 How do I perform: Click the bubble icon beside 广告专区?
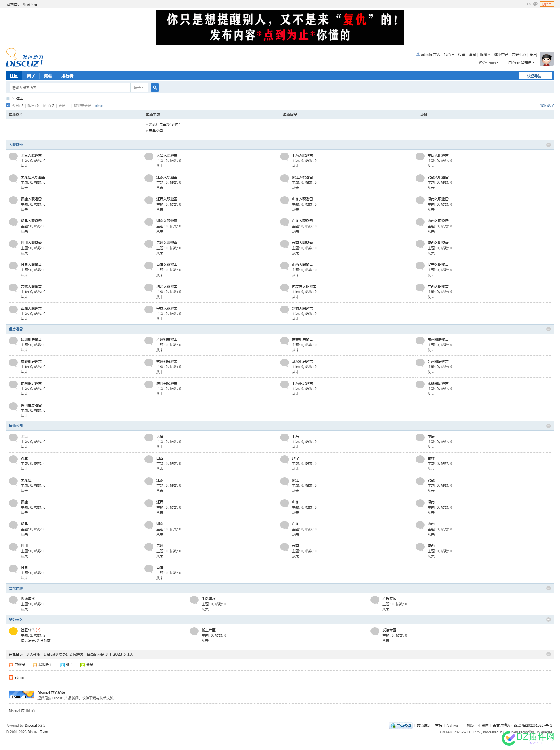(375, 600)
